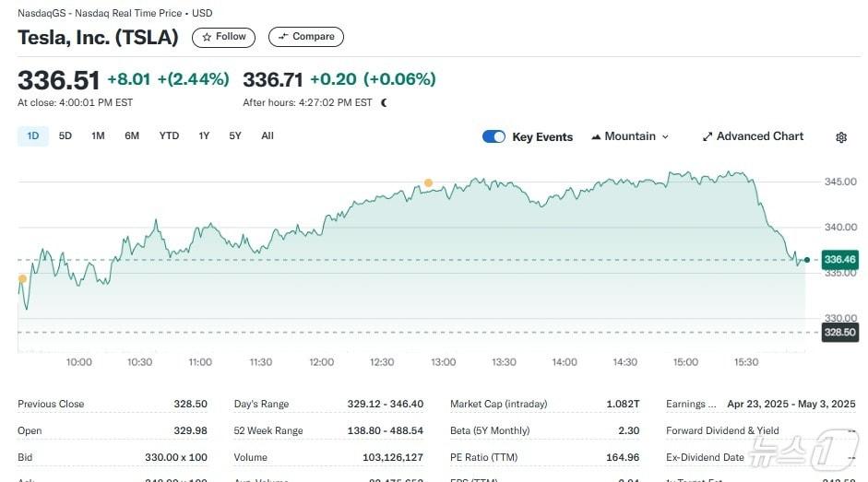
Task: Show the 5Y price range
Action: [x=235, y=136]
